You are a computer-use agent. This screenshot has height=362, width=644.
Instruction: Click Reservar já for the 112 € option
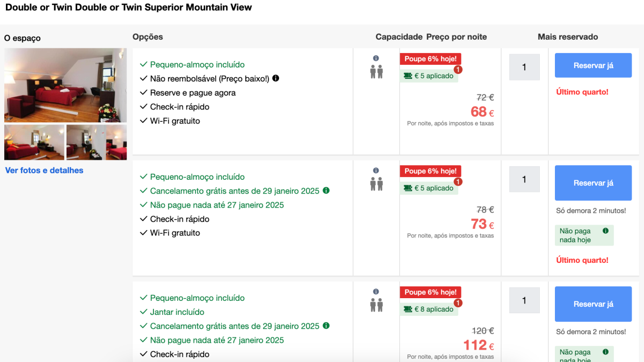pos(593,304)
